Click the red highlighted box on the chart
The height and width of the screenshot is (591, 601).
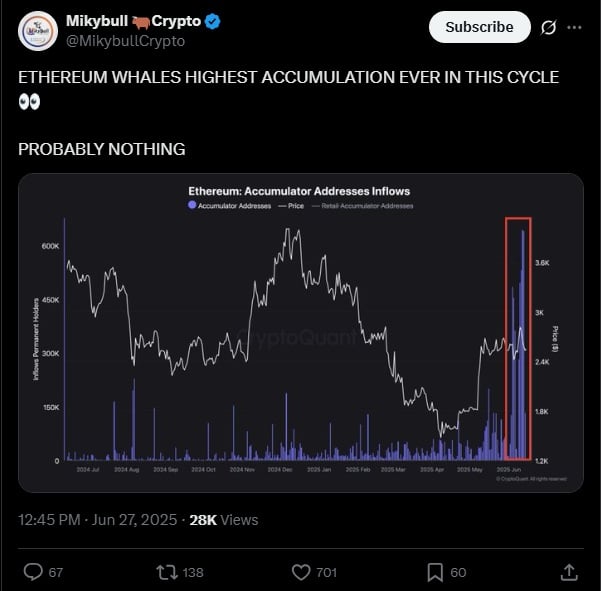coord(517,335)
